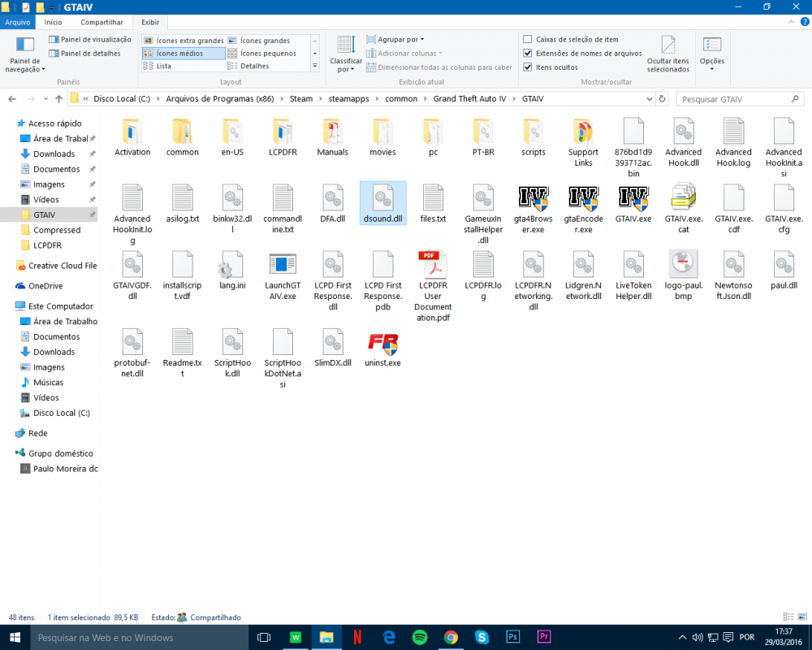
Task: Click the Exibir ribbon tab
Action: tap(150, 22)
